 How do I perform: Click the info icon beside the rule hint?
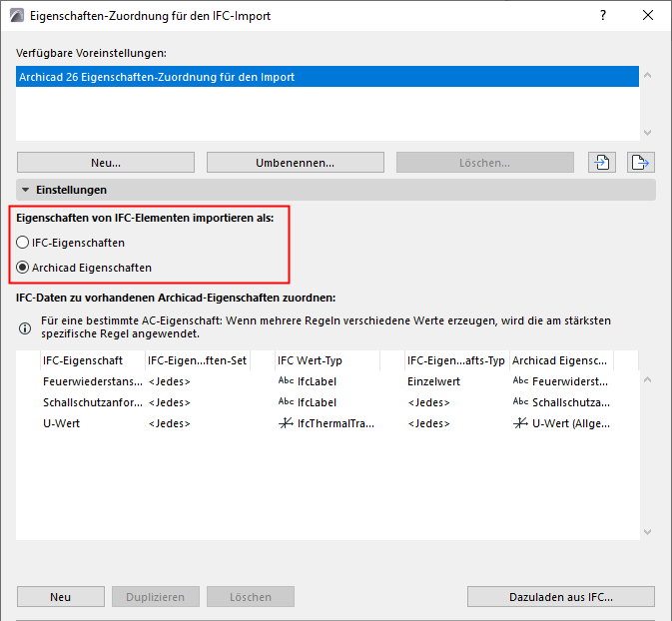click(x=25, y=328)
